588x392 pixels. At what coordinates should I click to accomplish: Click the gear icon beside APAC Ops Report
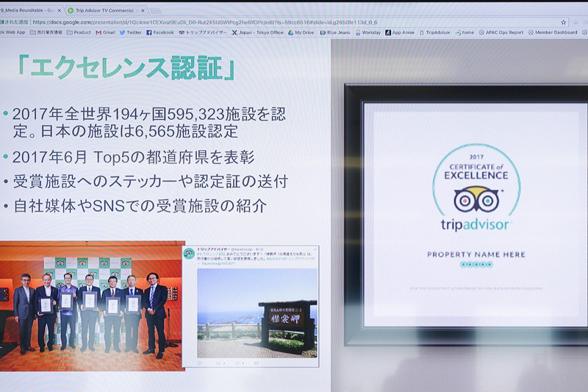pos(481,32)
